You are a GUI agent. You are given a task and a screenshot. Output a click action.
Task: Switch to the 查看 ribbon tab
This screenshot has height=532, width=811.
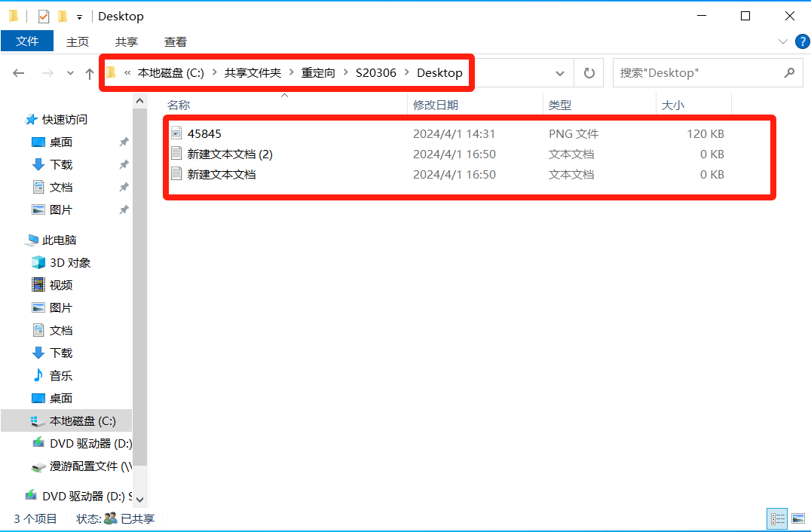click(176, 41)
